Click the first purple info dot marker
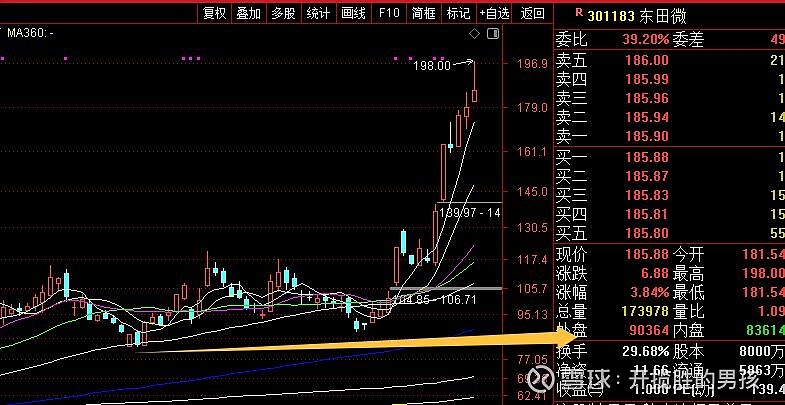 coord(3,59)
